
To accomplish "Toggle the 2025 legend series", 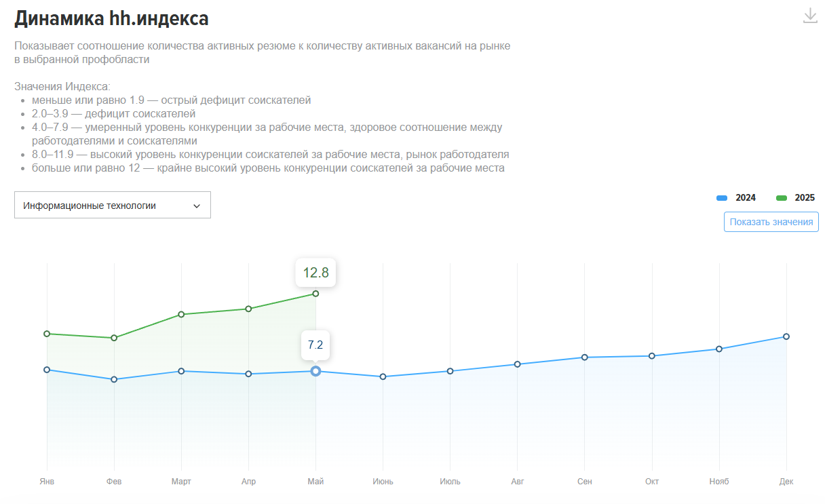I will pos(805,197).
